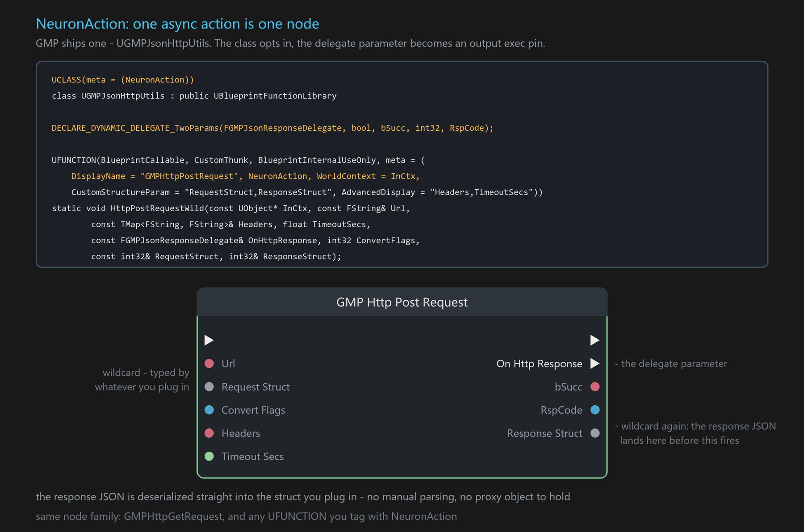Click the RspCode label
The width and height of the screenshot is (804, 532).
pos(561,410)
